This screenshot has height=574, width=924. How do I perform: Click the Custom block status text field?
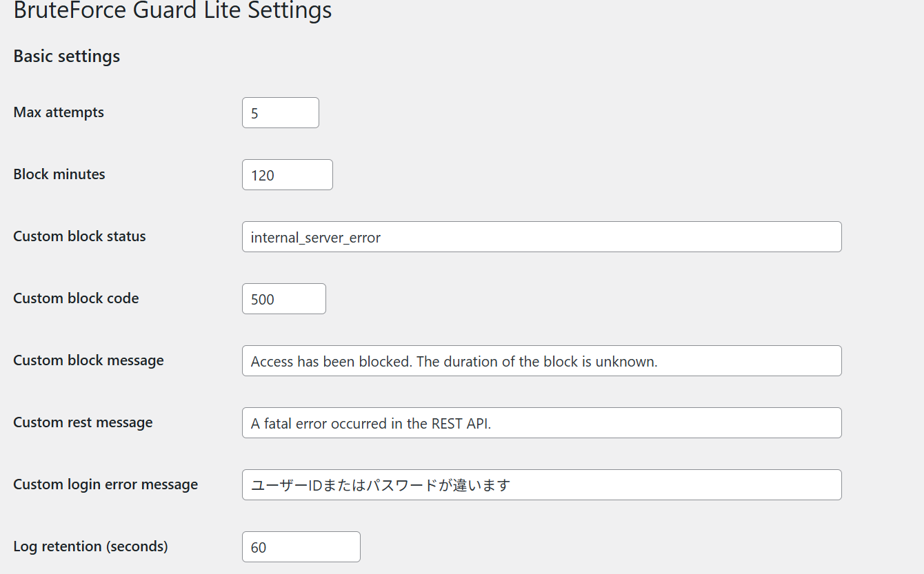pos(541,237)
